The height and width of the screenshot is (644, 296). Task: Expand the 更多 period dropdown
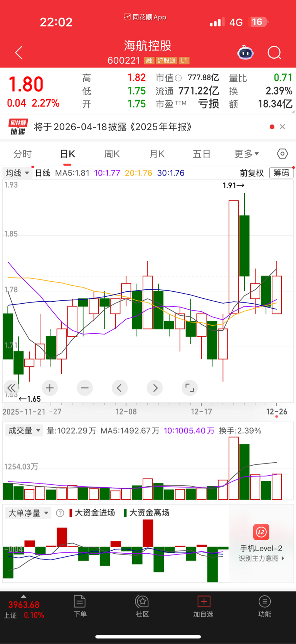[247, 154]
